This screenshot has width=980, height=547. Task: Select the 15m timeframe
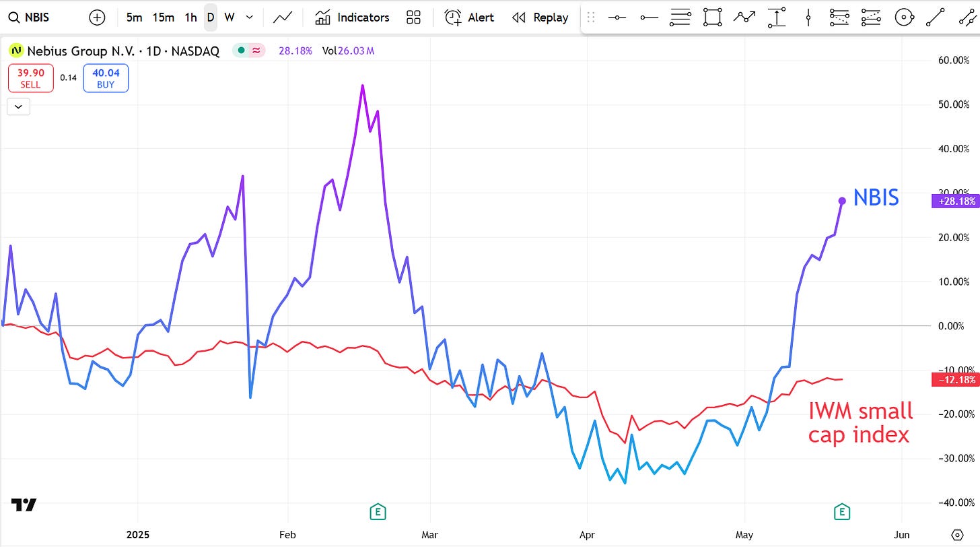164,18
